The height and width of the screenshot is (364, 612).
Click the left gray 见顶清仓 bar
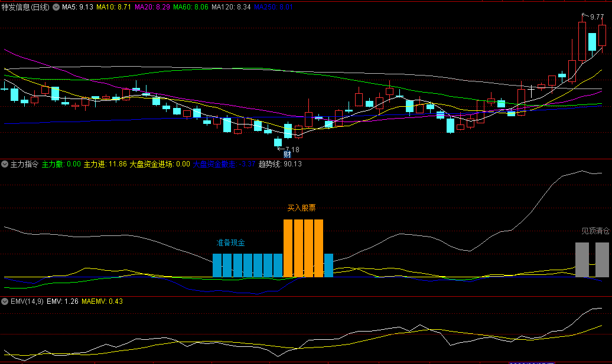point(582,260)
